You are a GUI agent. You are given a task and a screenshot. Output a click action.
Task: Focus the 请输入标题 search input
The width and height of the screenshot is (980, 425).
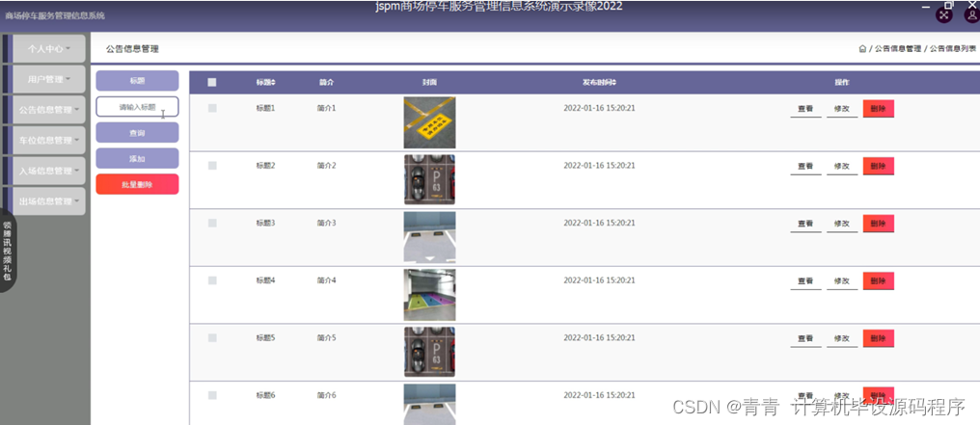tap(137, 107)
